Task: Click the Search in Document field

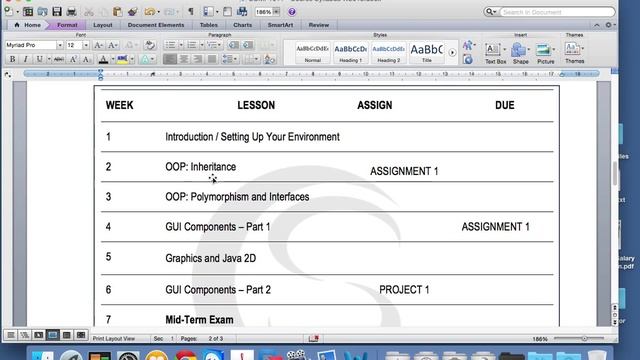Action: click(x=557, y=12)
